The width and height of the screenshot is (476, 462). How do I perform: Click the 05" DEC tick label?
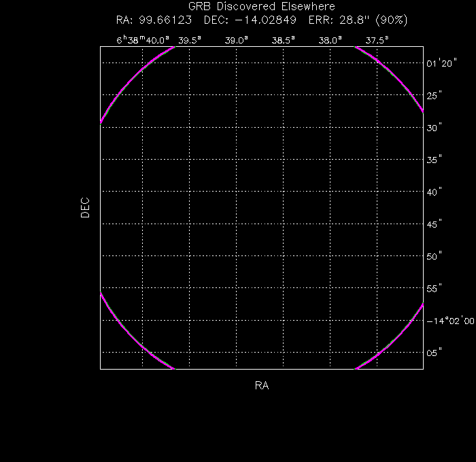coord(434,353)
